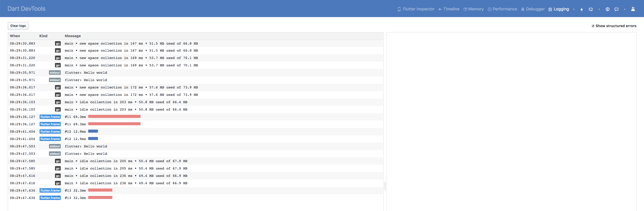Toggle Show structured errors checkbox
Image resolution: width=644 pixels, height=211 pixels.
[593, 26]
